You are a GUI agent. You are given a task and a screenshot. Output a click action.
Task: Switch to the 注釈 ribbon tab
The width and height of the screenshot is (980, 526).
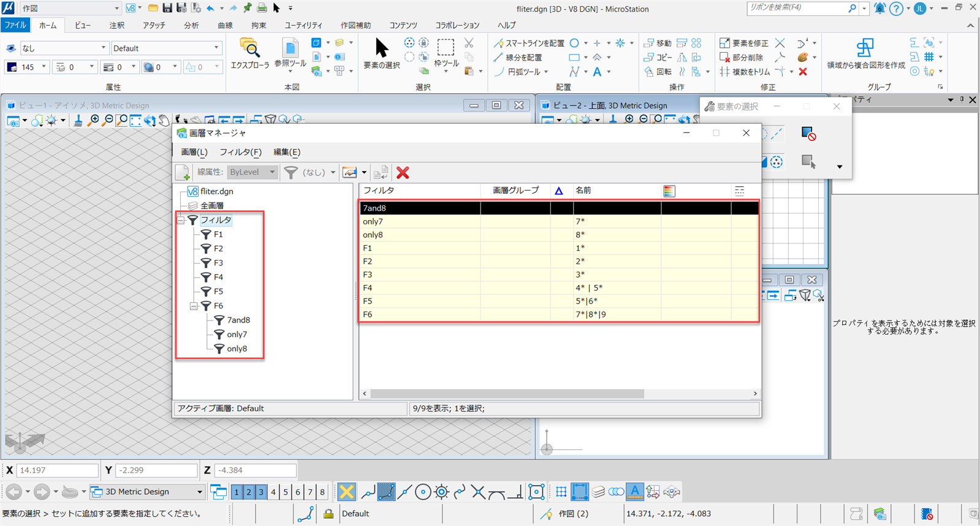coord(117,25)
